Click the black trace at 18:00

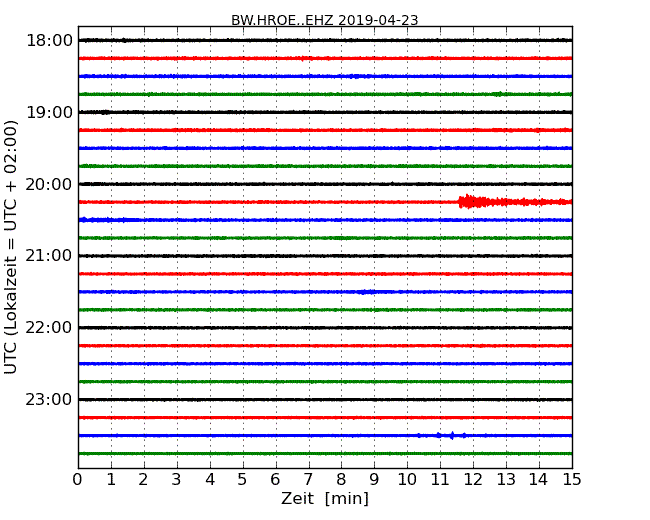325,40
